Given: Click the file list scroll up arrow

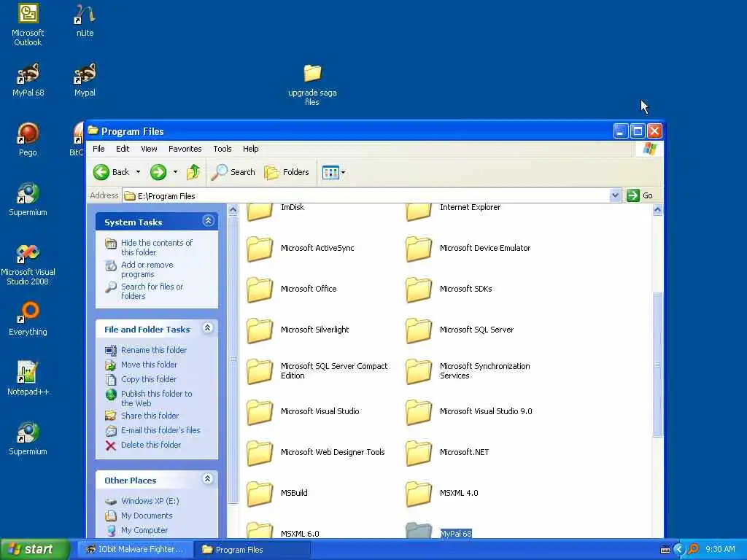Looking at the screenshot, I should click(x=657, y=209).
